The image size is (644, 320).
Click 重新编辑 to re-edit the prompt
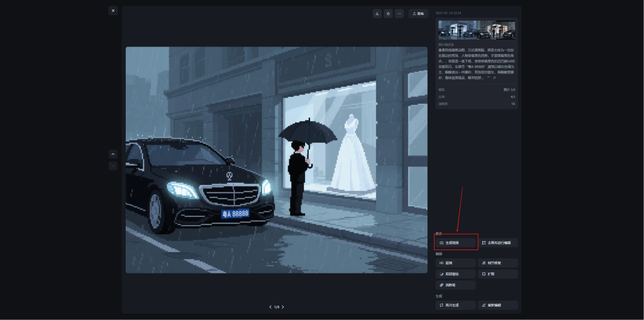(498, 305)
